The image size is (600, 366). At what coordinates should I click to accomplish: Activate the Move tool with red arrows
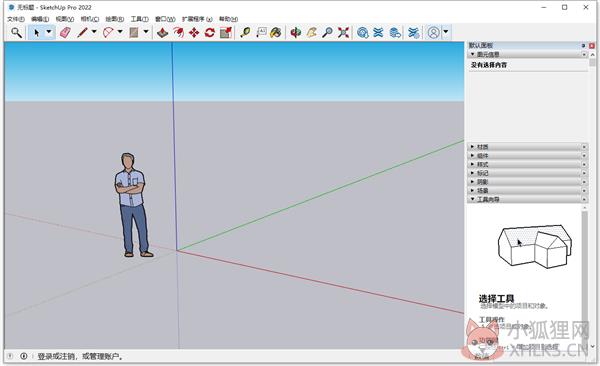[194, 33]
